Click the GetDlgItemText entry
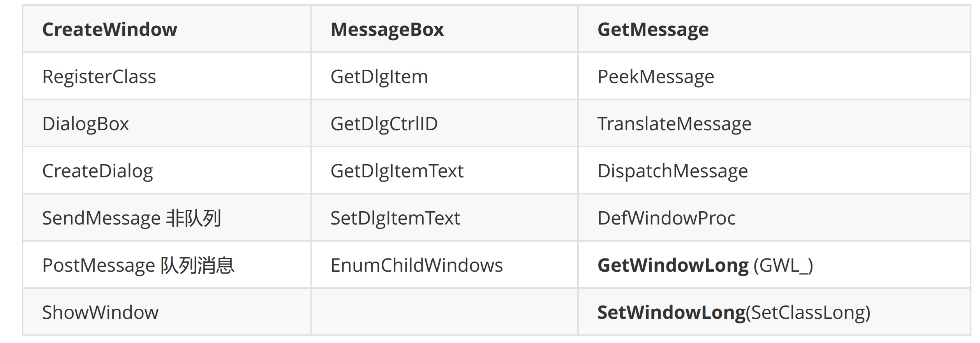980x343 pixels. click(x=397, y=171)
